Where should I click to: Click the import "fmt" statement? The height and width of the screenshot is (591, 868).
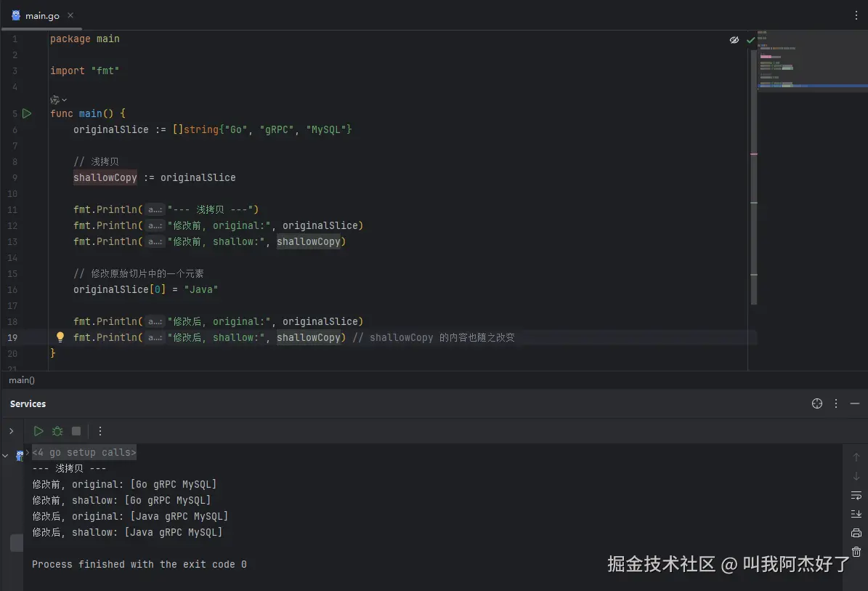point(85,71)
